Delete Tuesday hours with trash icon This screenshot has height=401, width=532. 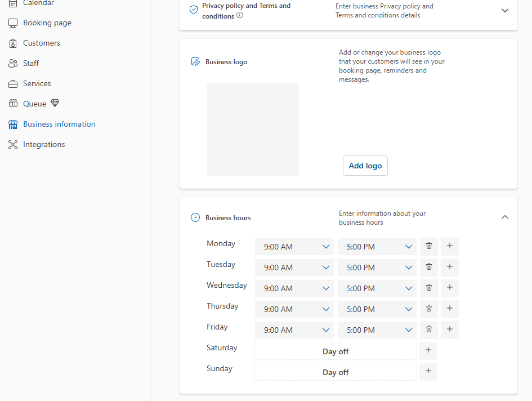click(429, 267)
